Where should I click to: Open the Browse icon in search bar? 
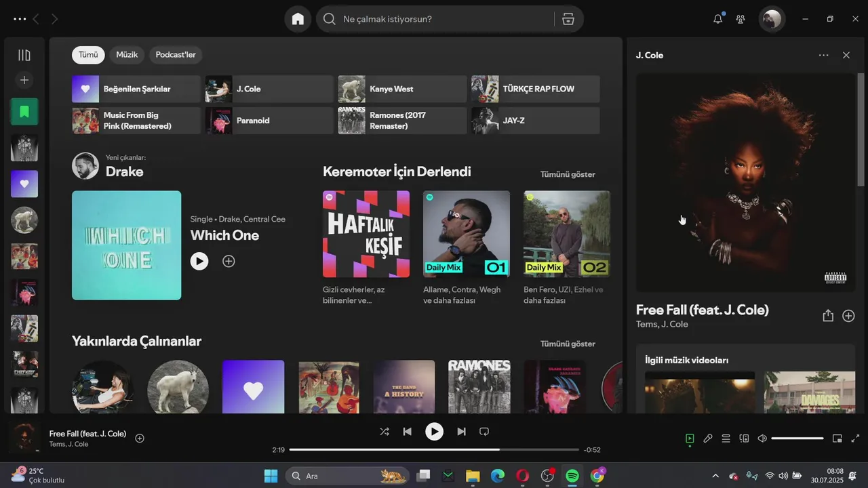(x=568, y=19)
